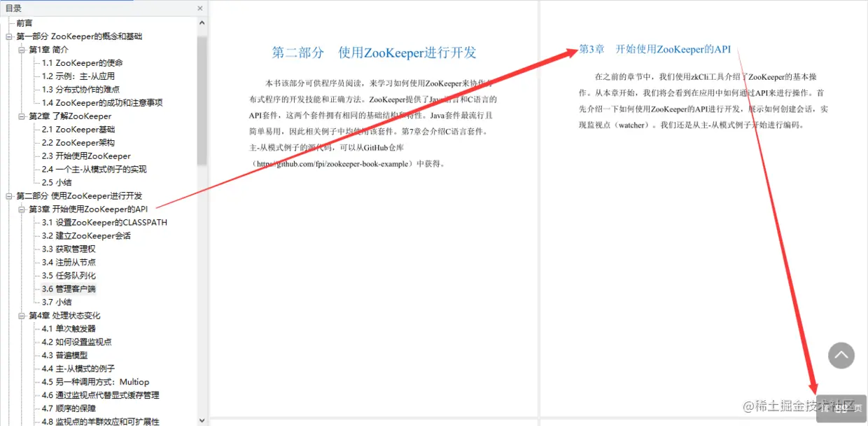Select chapter 第1章 简介
Viewport: 868px width, 426px height.
(48, 50)
